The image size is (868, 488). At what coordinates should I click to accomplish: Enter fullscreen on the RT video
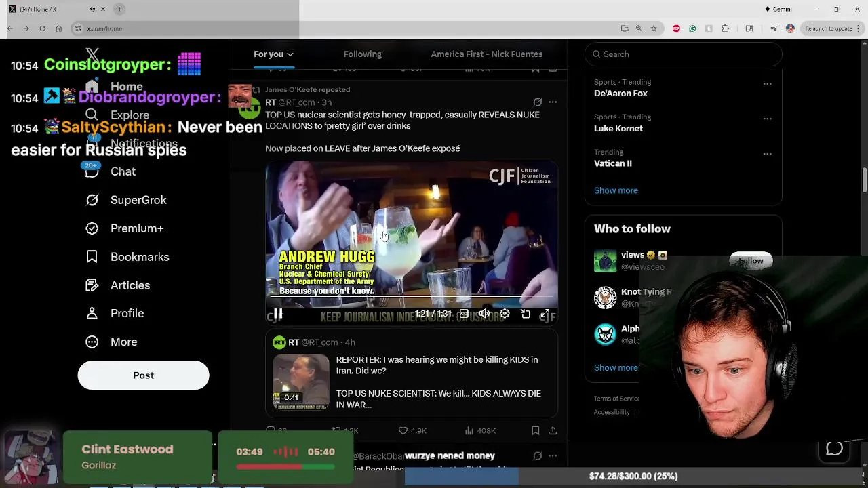(x=545, y=314)
